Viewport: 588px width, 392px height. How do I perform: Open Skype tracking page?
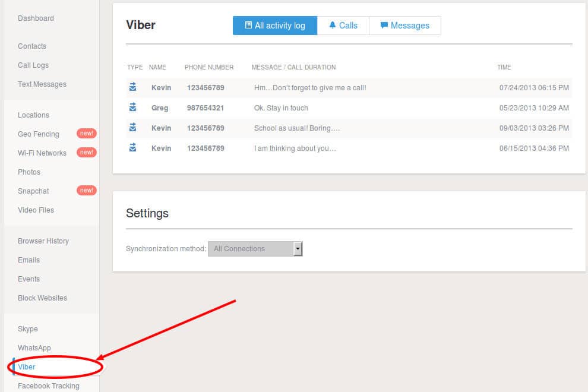(x=28, y=329)
